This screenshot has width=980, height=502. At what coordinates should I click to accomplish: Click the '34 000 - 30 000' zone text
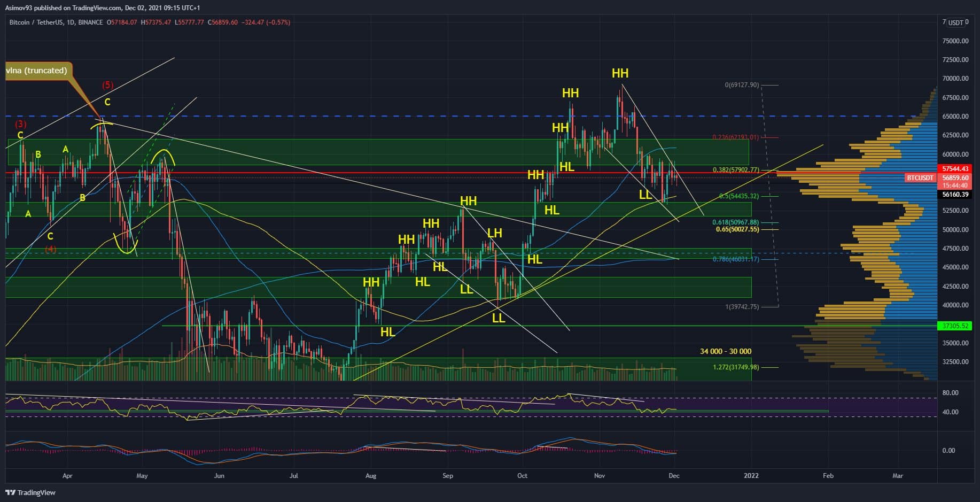point(726,351)
